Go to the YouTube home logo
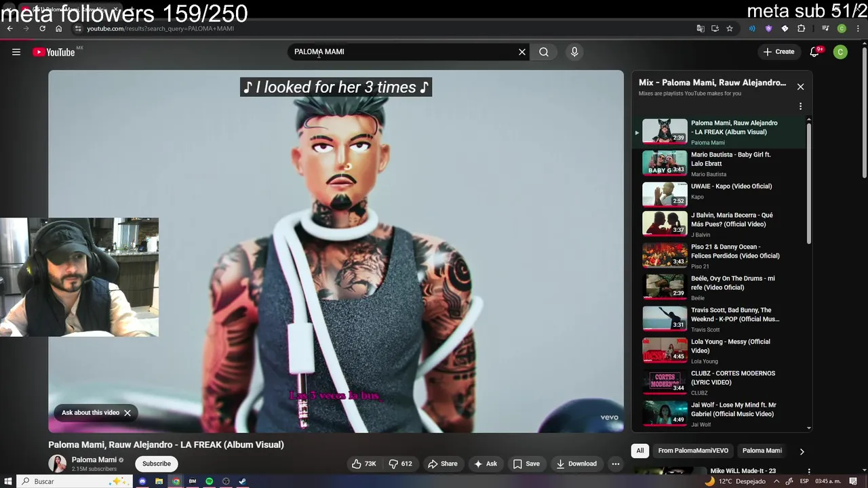Screen dimensions: 868x488 [x=54, y=52]
